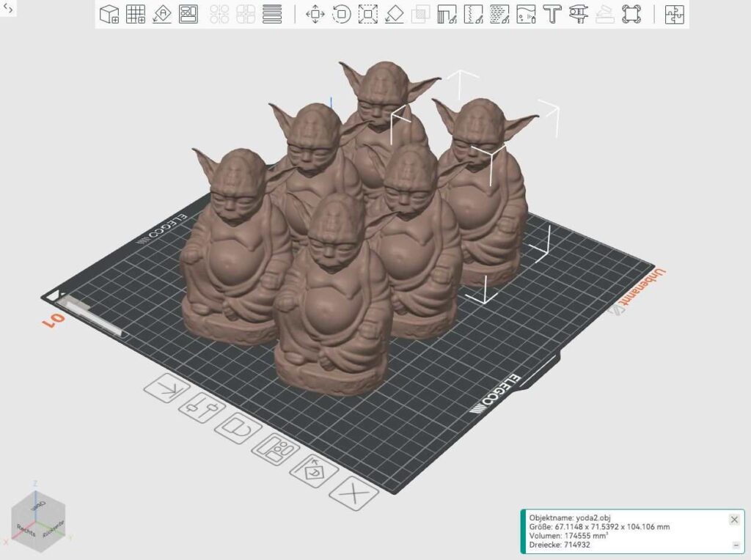Select the Move tool
Screen dimensions: 751x560
tap(315, 15)
